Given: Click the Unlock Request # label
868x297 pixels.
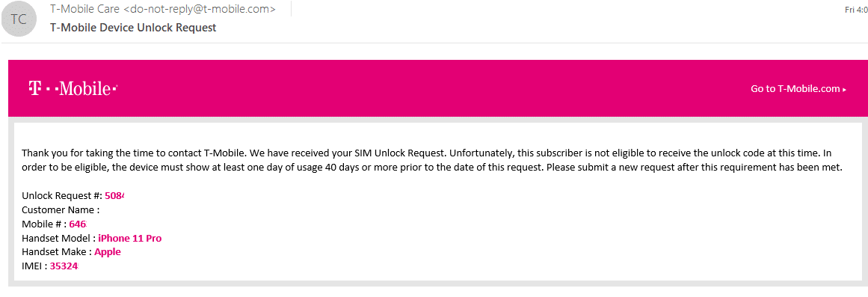Looking at the screenshot, I should pos(62,195).
